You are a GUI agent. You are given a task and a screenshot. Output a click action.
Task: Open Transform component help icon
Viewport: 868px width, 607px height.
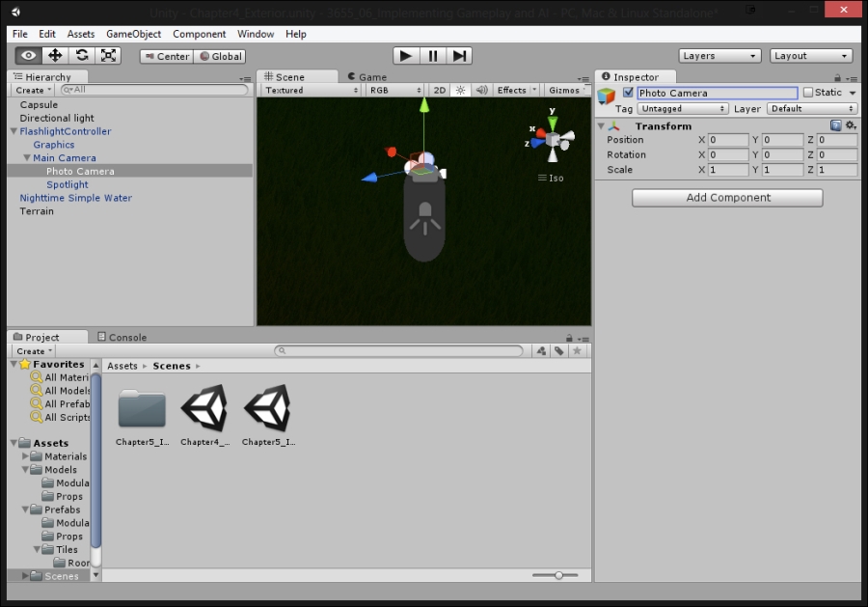click(x=836, y=125)
